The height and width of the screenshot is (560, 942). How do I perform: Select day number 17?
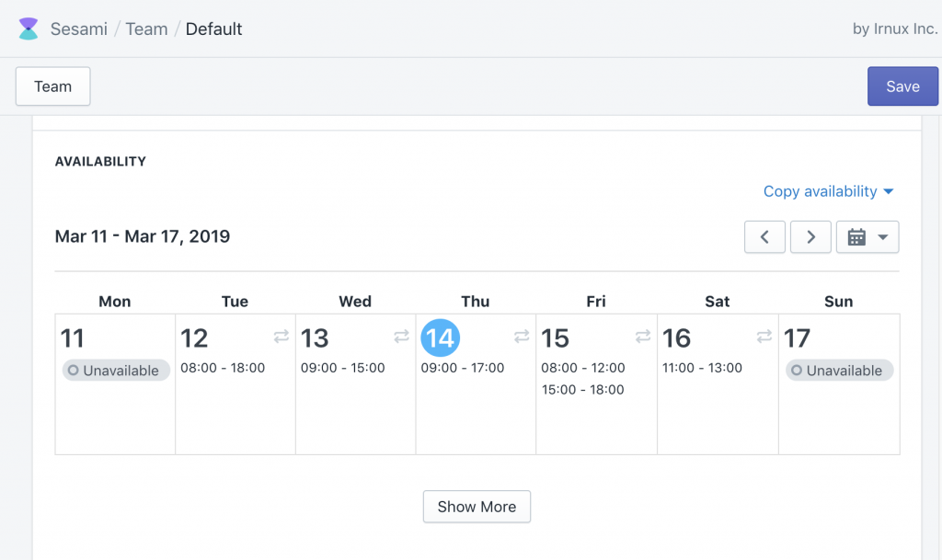798,338
